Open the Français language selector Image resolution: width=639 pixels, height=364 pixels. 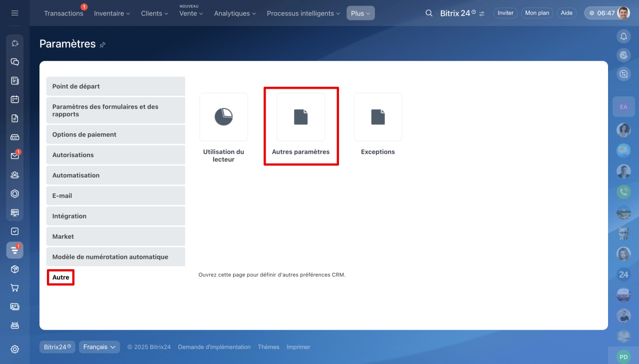99,347
